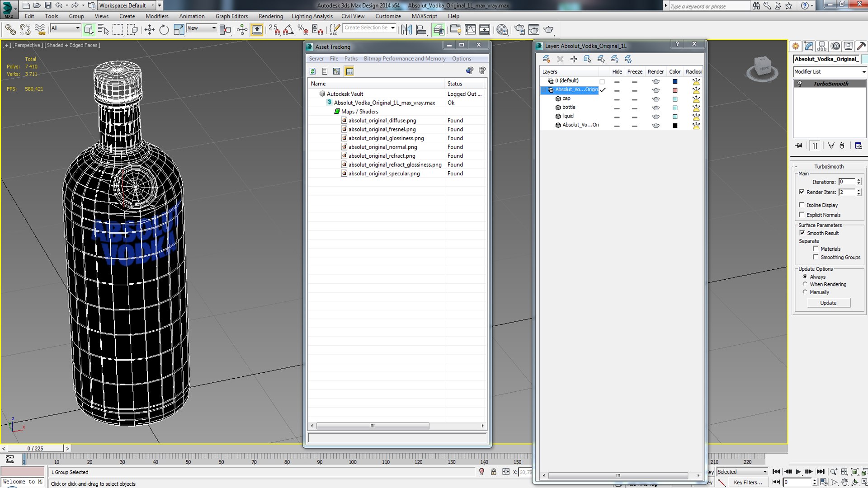Choose the Select and Move tool
The image size is (868, 488).
pyautogui.click(x=149, y=30)
